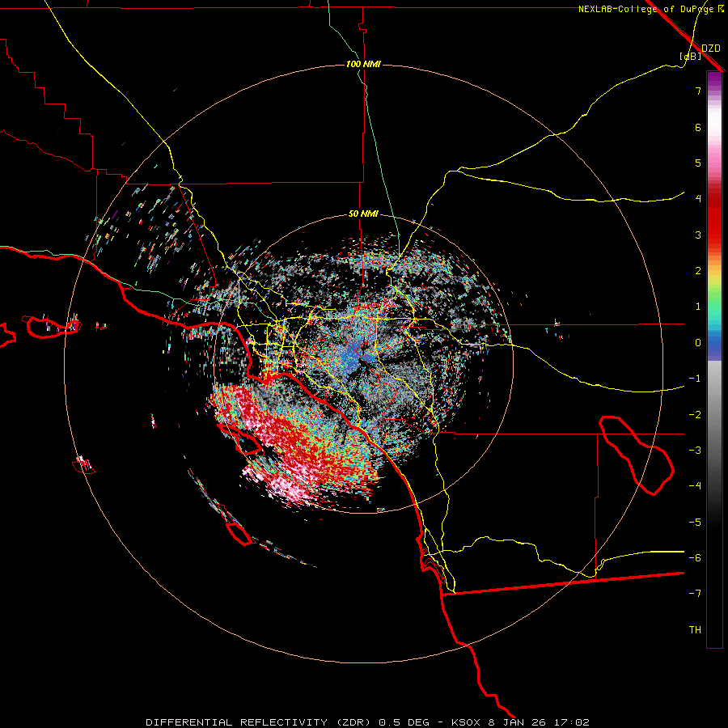Viewport: 728px width, 728px height.
Task: Click the 4 value on the dB scale
Action: (698, 199)
